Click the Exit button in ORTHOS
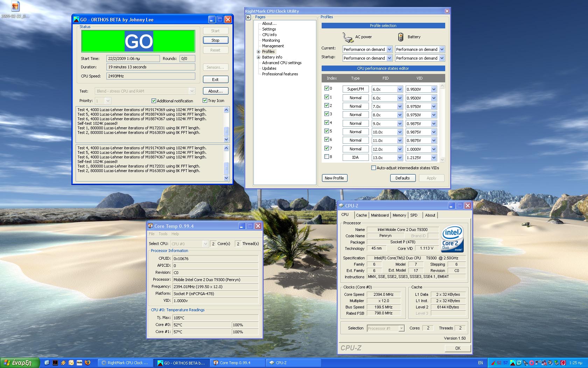 pos(216,80)
